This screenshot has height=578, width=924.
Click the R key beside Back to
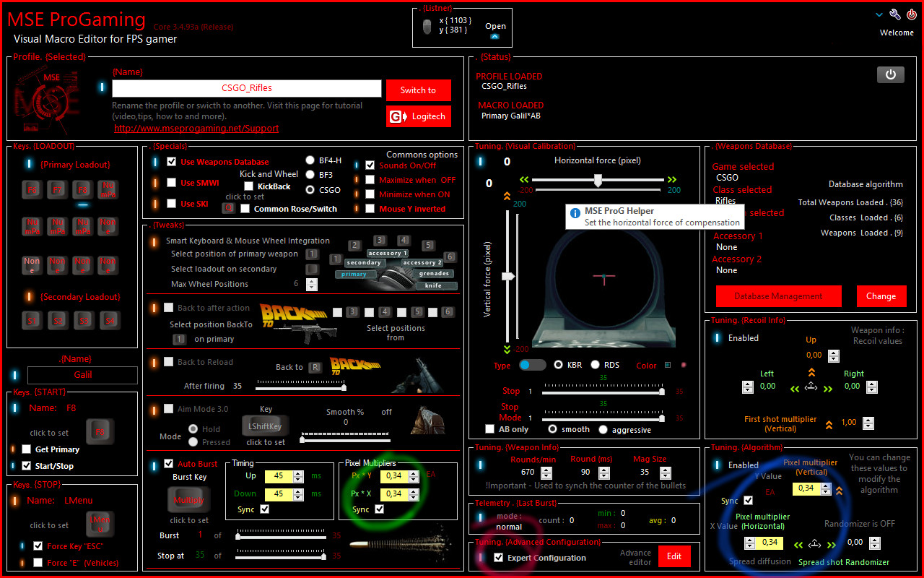[315, 367]
